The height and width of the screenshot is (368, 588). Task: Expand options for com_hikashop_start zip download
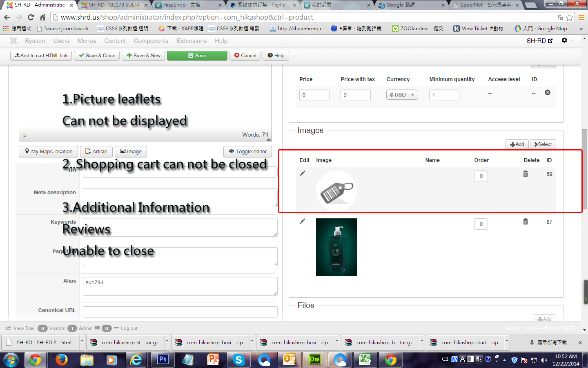(x=507, y=342)
